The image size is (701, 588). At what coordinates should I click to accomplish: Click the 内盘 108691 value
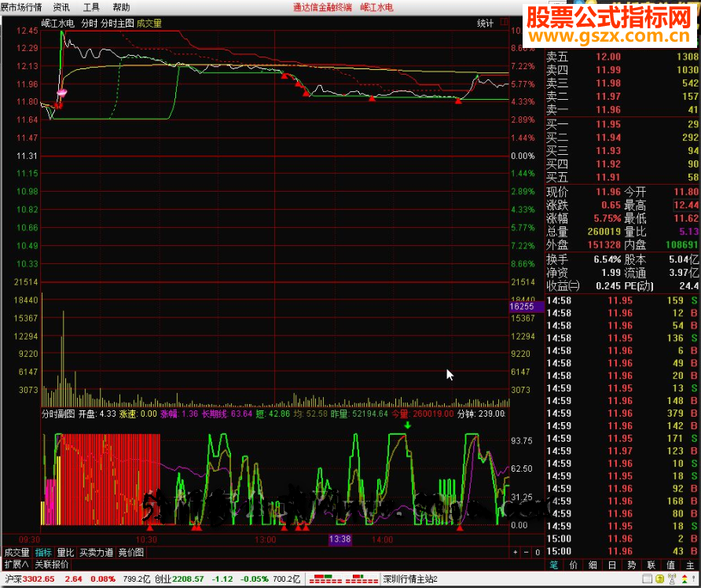click(681, 244)
